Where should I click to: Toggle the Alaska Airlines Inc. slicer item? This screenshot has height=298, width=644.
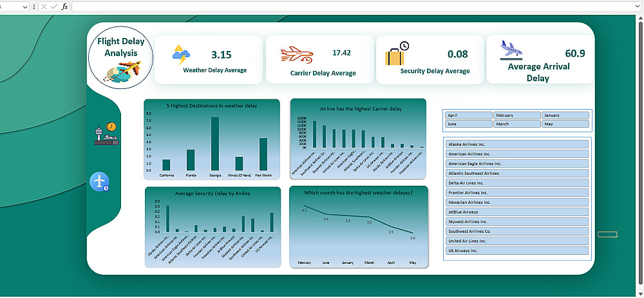click(517, 144)
